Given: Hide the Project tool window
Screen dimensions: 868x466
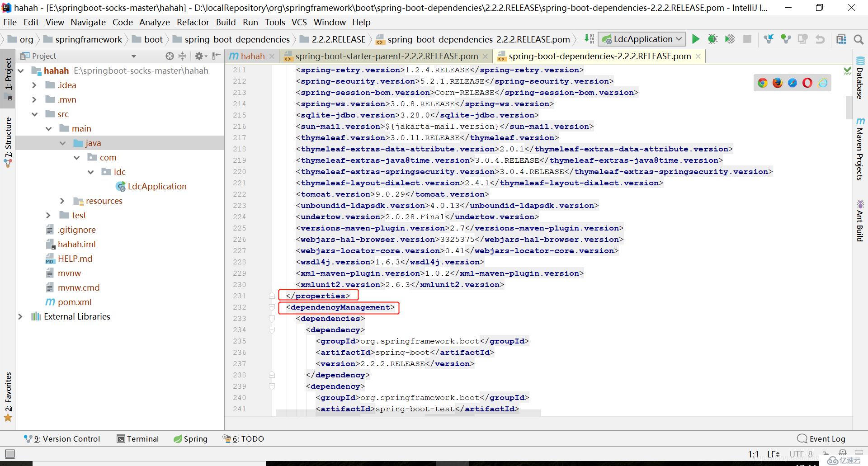Looking at the screenshot, I should point(217,56).
